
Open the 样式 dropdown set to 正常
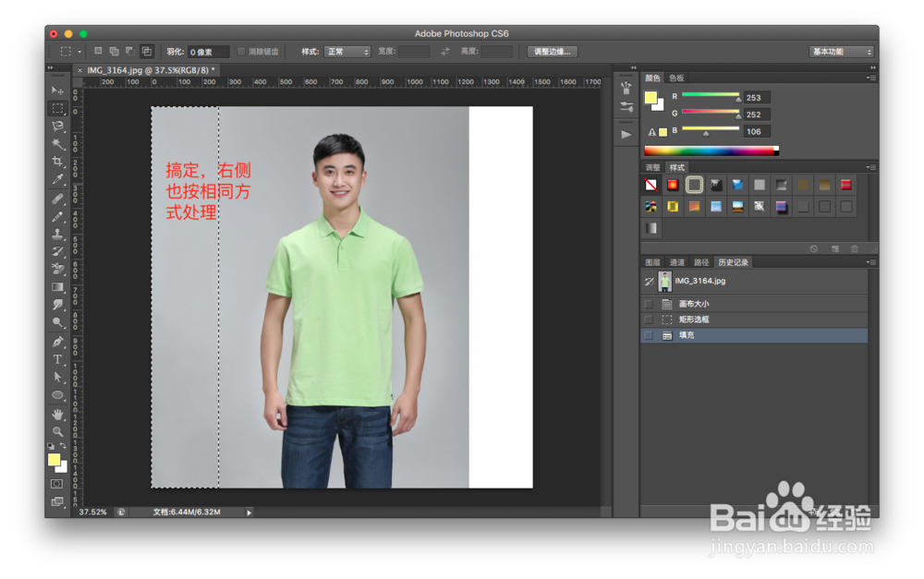coord(347,51)
